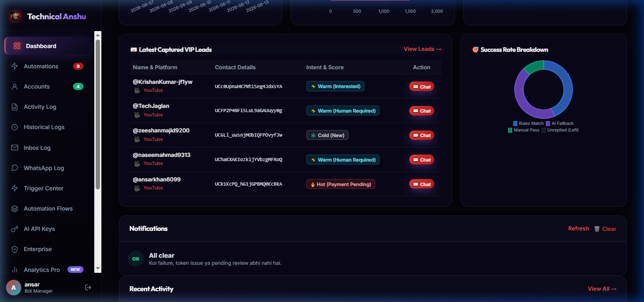Refresh the Notifications panel
Screen dimensions: 644x302
tap(578, 229)
